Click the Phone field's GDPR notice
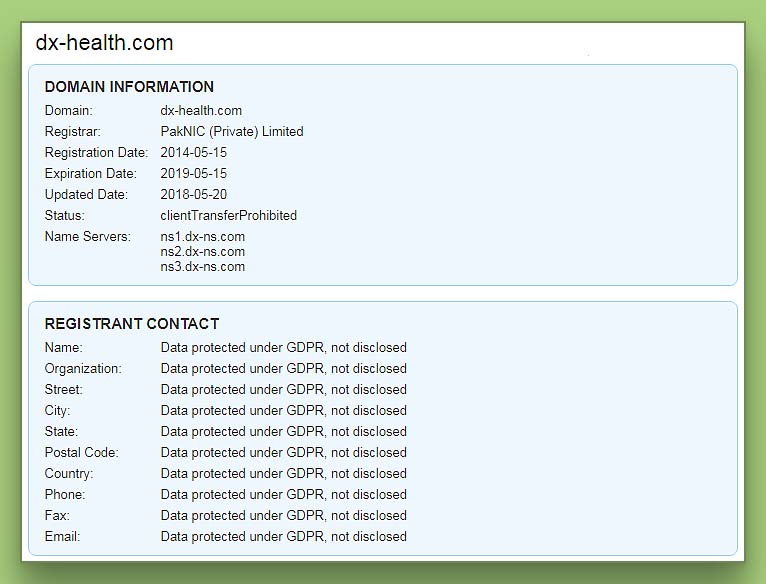Image resolution: width=766 pixels, height=584 pixels. [283, 495]
